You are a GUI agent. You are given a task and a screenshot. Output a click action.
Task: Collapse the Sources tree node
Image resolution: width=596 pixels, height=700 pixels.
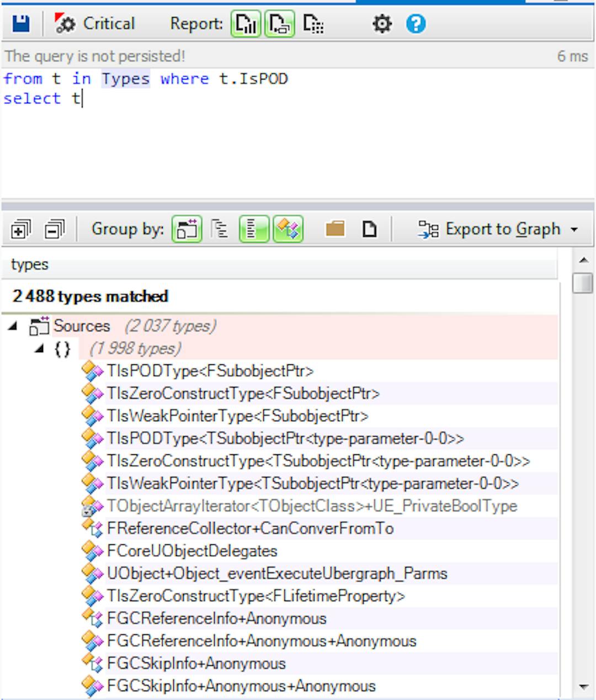point(13,326)
